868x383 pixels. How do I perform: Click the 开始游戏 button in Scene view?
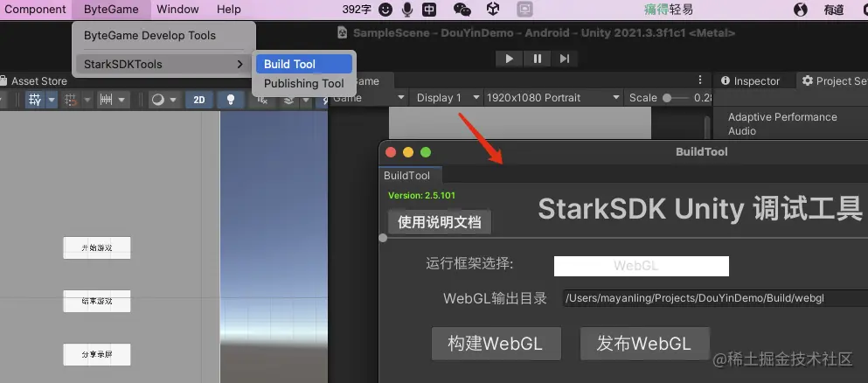point(97,248)
